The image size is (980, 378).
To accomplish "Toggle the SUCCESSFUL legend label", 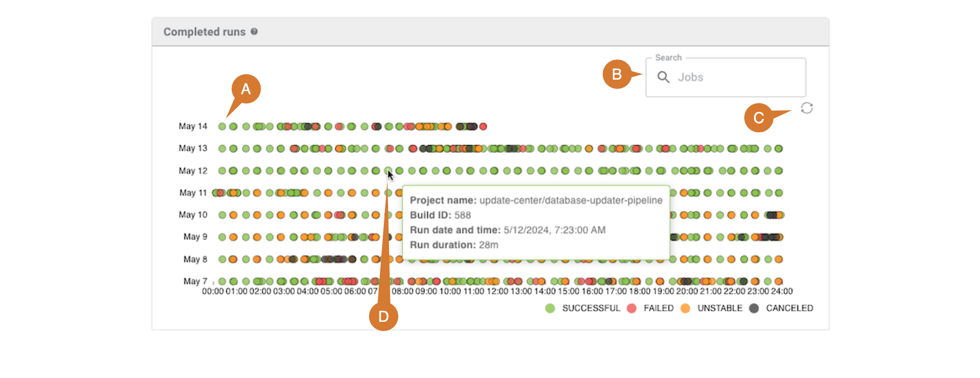I will pos(591,308).
